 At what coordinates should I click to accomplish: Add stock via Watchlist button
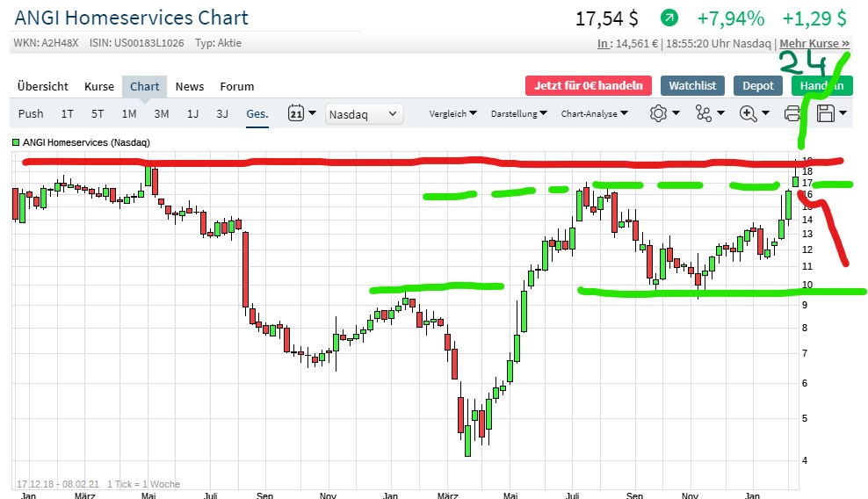(x=692, y=85)
